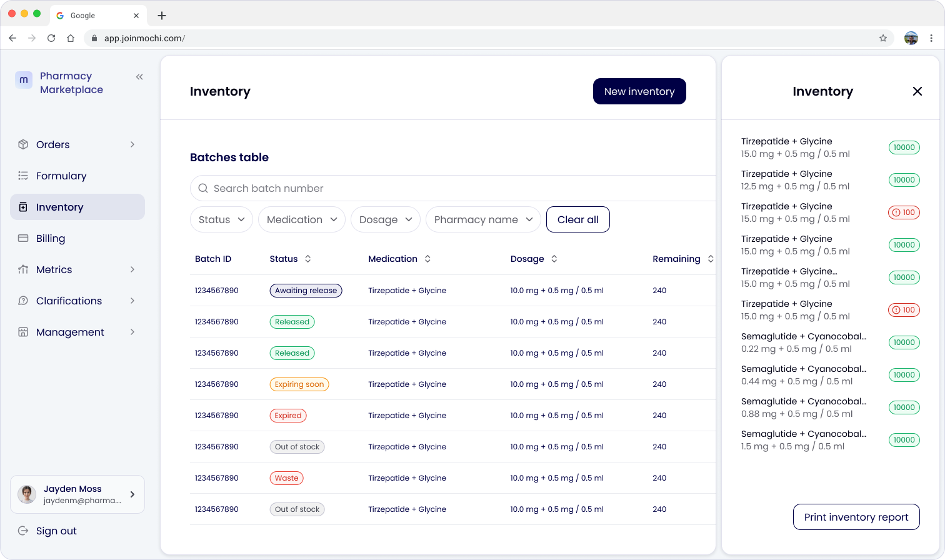Image resolution: width=945 pixels, height=560 pixels.
Task: Reload the browser page
Action: (x=51, y=38)
